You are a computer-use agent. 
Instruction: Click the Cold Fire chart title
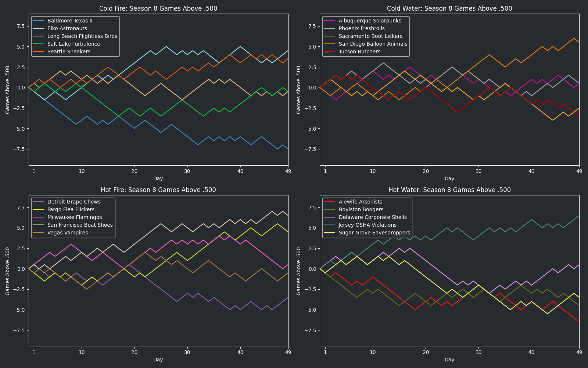tap(158, 8)
